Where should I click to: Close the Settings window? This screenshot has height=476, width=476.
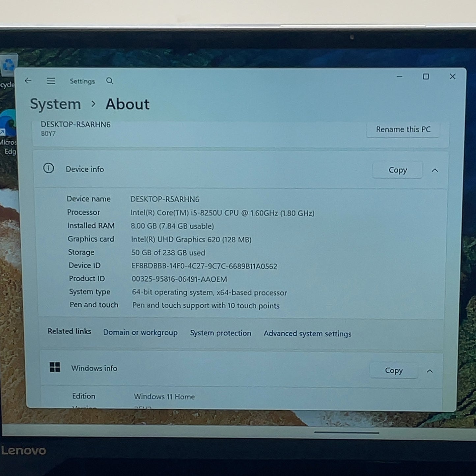click(453, 76)
